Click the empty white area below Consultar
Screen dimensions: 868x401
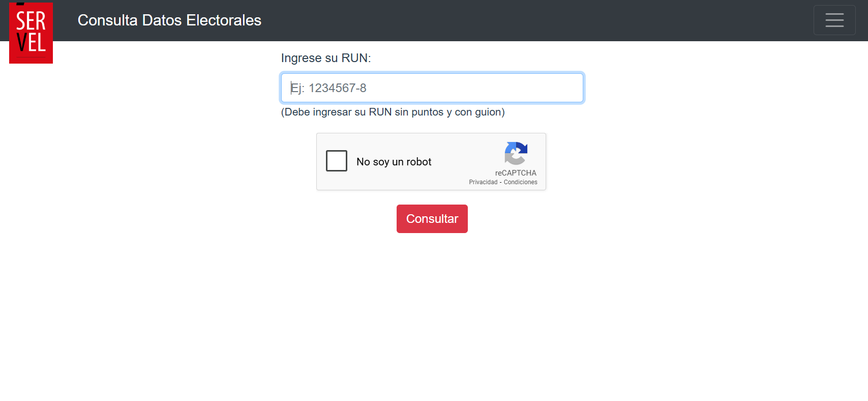(432, 316)
